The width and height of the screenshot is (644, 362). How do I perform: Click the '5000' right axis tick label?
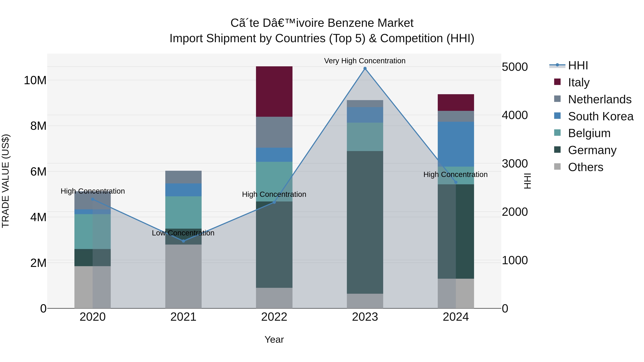[515, 67]
